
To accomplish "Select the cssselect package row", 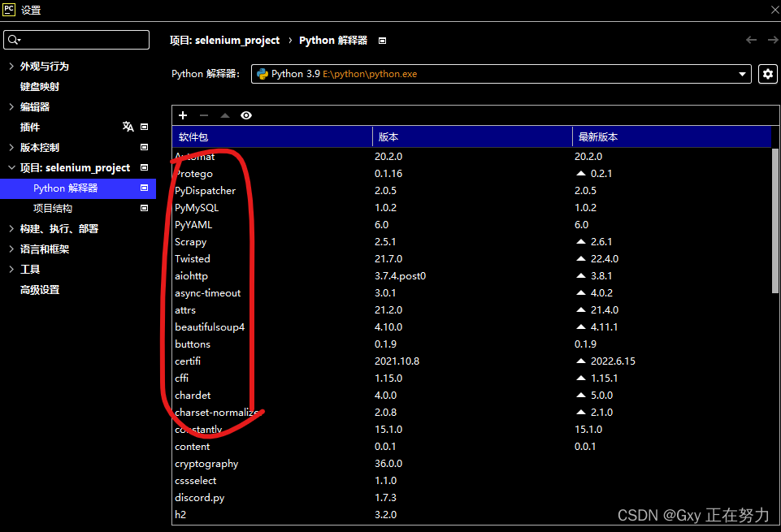I will pos(471,480).
